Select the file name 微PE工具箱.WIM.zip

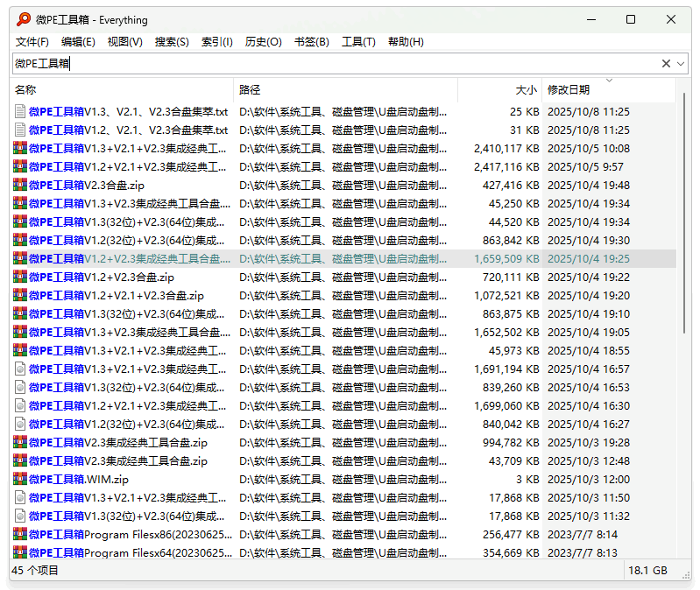(x=79, y=480)
